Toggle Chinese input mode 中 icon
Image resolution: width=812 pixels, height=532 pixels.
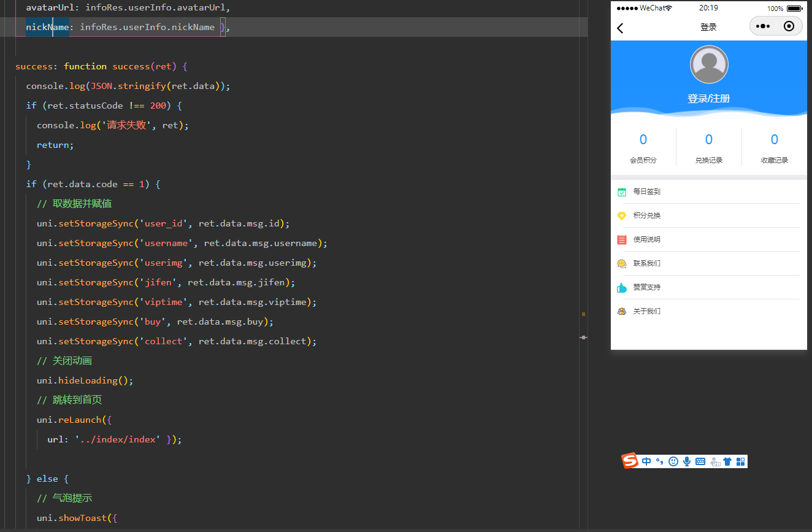(x=647, y=461)
